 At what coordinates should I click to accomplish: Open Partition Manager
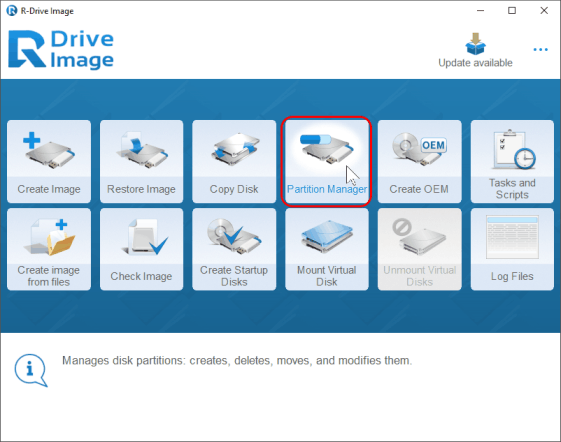(327, 161)
